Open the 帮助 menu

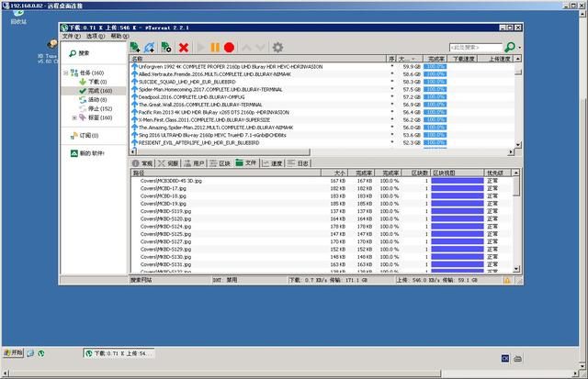(119, 36)
